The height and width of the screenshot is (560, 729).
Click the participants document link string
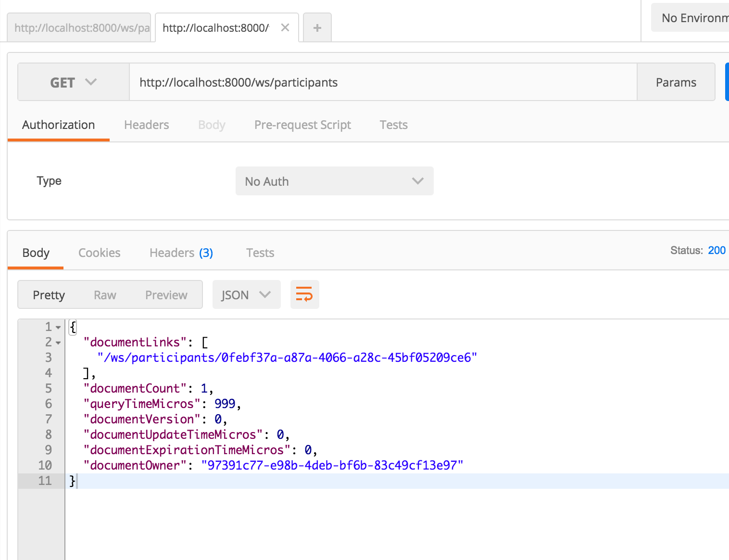[287, 357]
